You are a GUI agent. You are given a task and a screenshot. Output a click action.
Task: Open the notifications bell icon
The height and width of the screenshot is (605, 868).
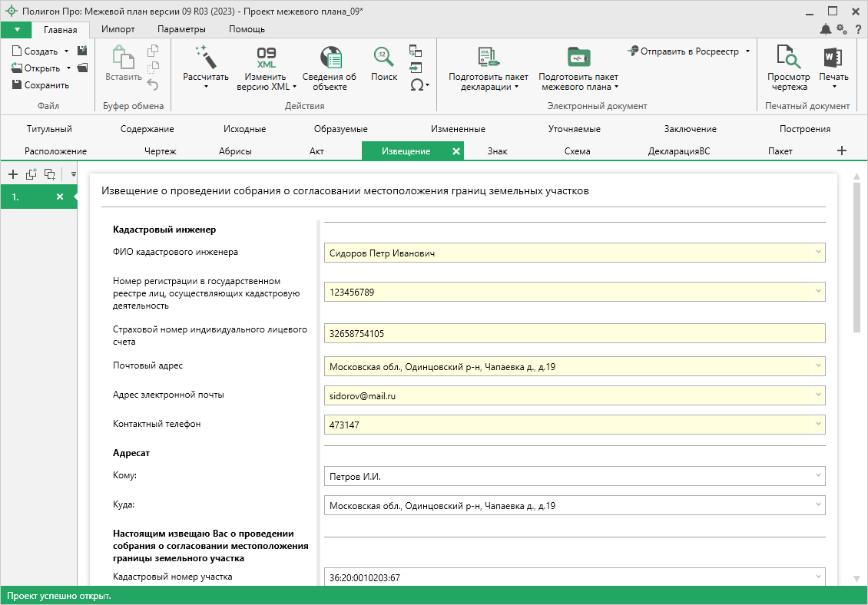pyautogui.click(x=825, y=29)
